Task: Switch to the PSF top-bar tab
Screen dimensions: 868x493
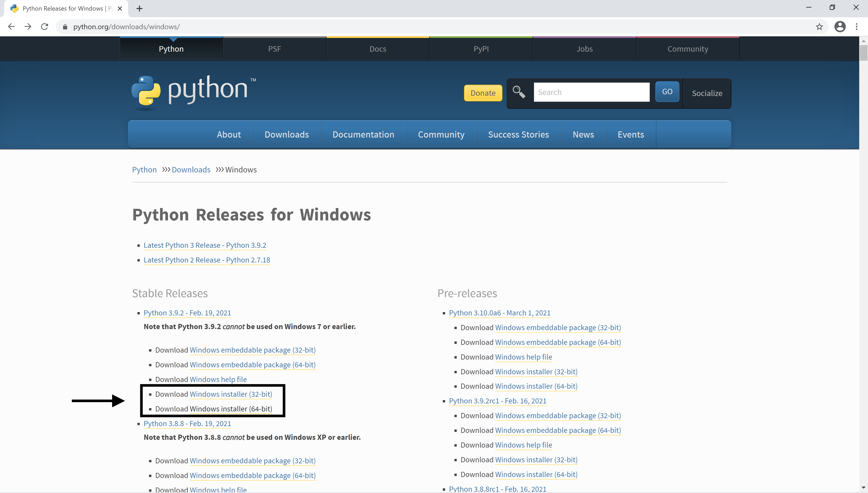Action: [274, 49]
